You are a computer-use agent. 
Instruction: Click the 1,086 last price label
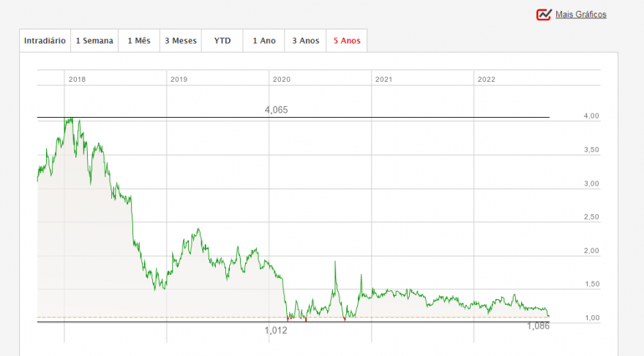tap(538, 327)
